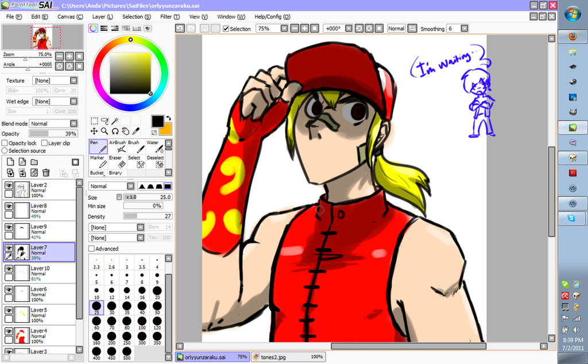The image size is (588, 364).
Task: Click the merge down layer icon
Action: tap(22, 172)
